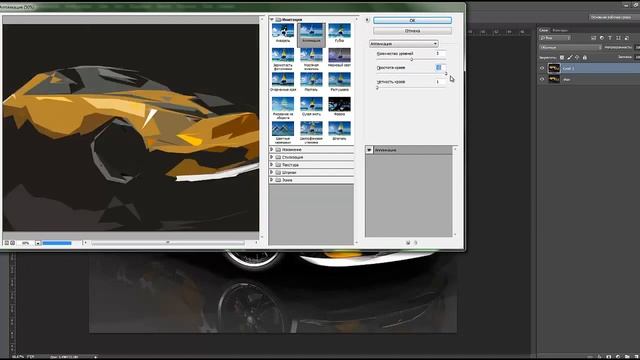This screenshot has width=640, height=360.
Task: Toggle pixel layers filter icon
Action: pyautogui.click(x=593, y=38)
